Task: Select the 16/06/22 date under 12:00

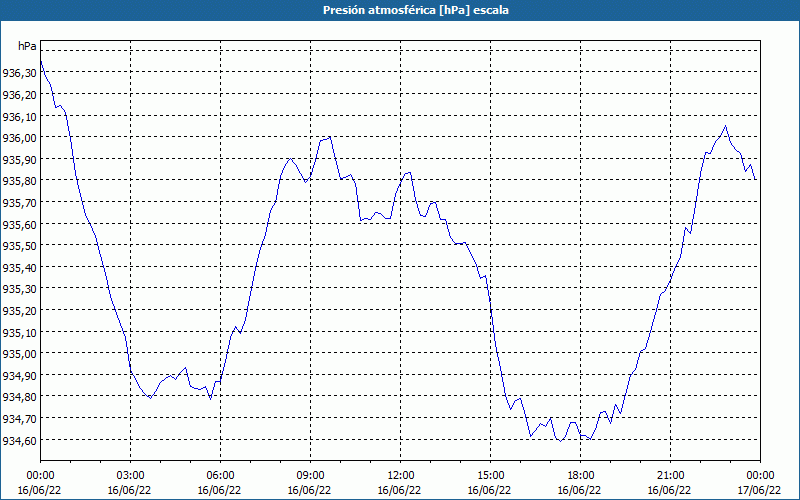Action: (x=399, y=490)
